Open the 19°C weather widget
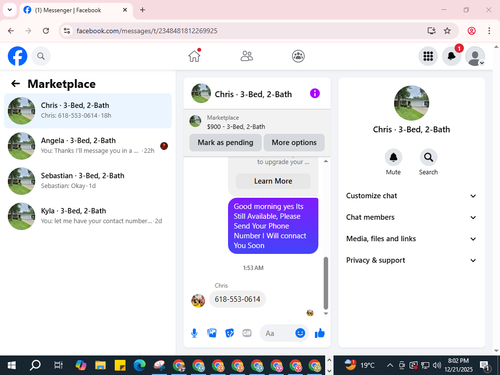 point(359,365)
